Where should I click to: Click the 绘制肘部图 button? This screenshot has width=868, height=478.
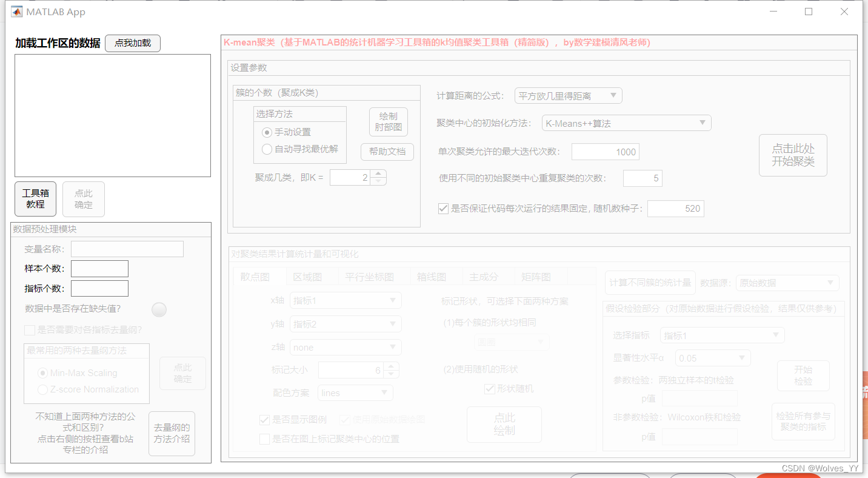coord(389,122)
